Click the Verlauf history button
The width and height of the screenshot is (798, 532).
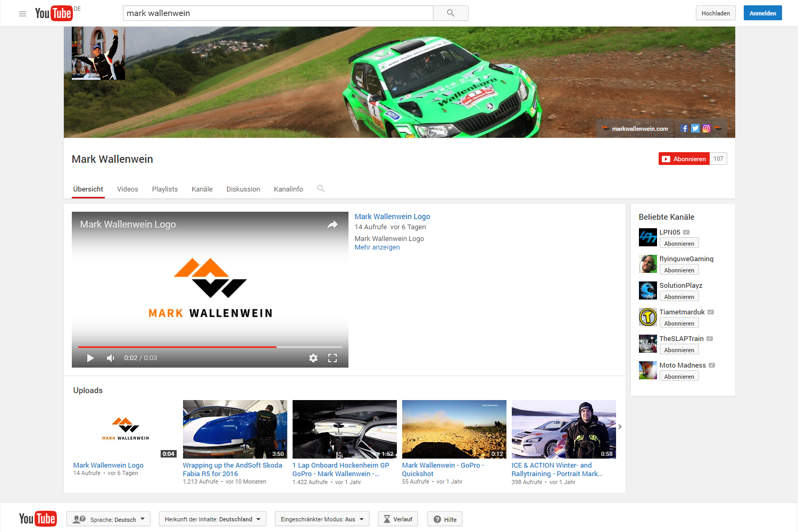pos(398,519)
